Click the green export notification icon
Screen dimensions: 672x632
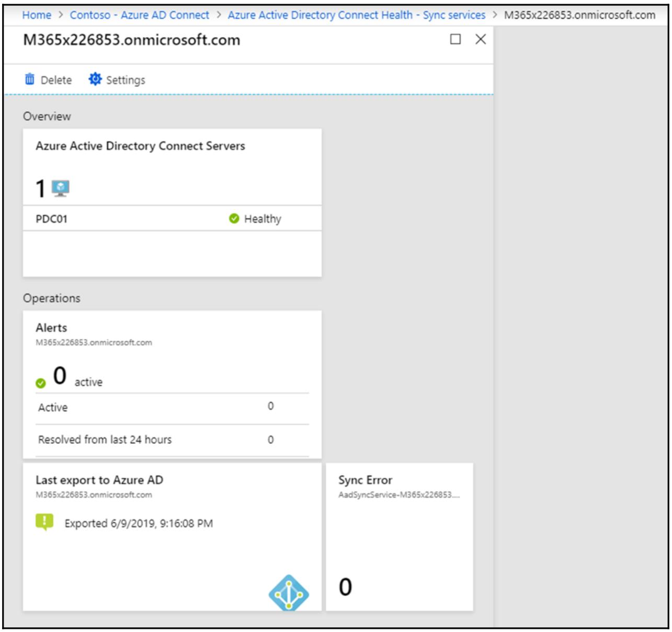[44, 522]
